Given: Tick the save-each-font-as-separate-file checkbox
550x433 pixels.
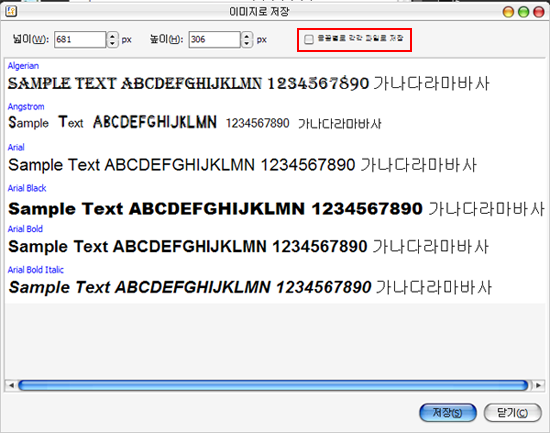Looking at the screenshot, I should [x=309, y=39].
